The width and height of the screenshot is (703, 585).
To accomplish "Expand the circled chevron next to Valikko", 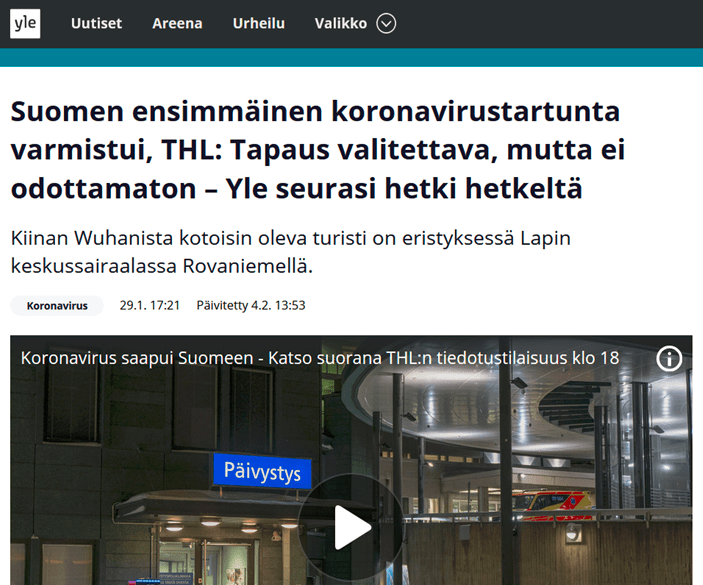I will (x=386, y=23).
